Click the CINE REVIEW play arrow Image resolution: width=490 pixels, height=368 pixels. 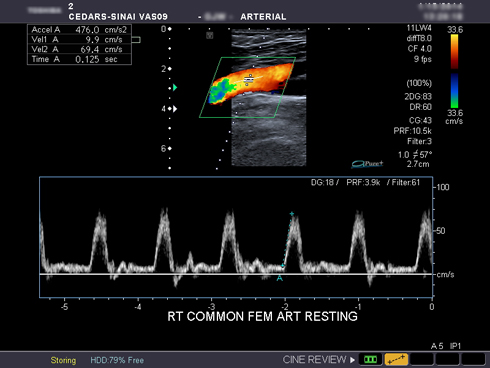point(352,360)
